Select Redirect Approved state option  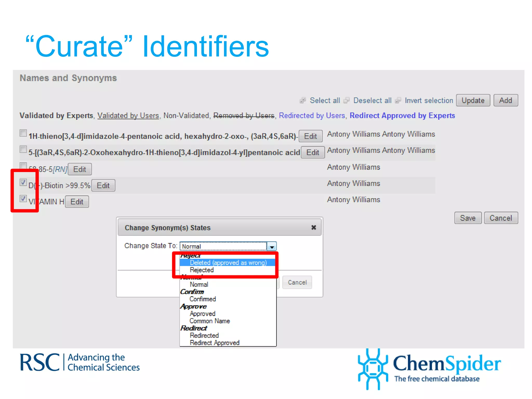pyautogui.click(x=215, y=343)
